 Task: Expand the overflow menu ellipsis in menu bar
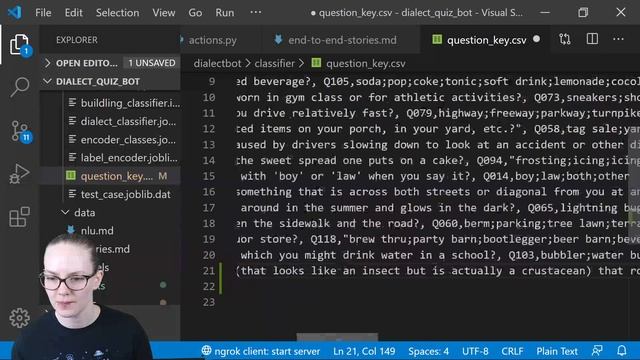click(256, 13)
